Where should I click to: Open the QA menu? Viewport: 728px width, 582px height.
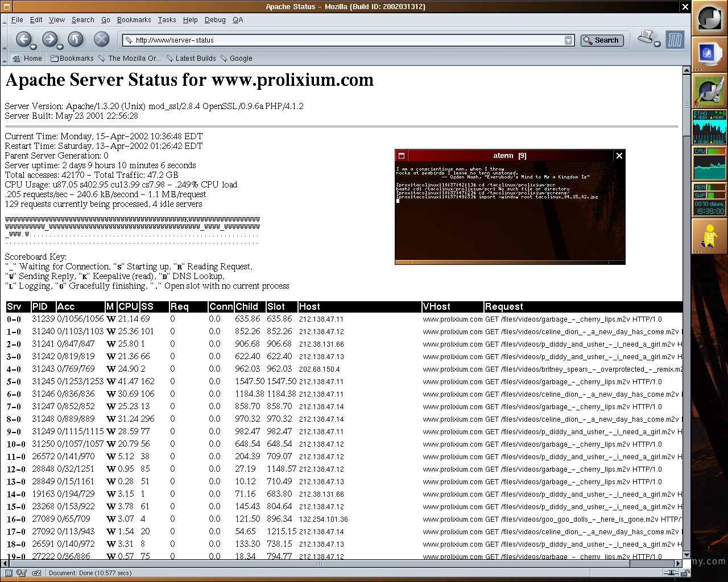click(238, 20)
